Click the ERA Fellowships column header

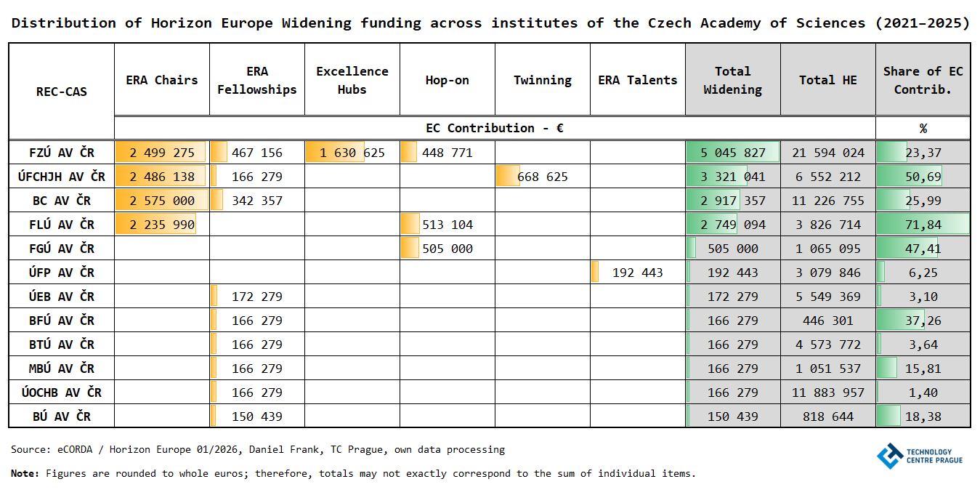tap(257, 80)
